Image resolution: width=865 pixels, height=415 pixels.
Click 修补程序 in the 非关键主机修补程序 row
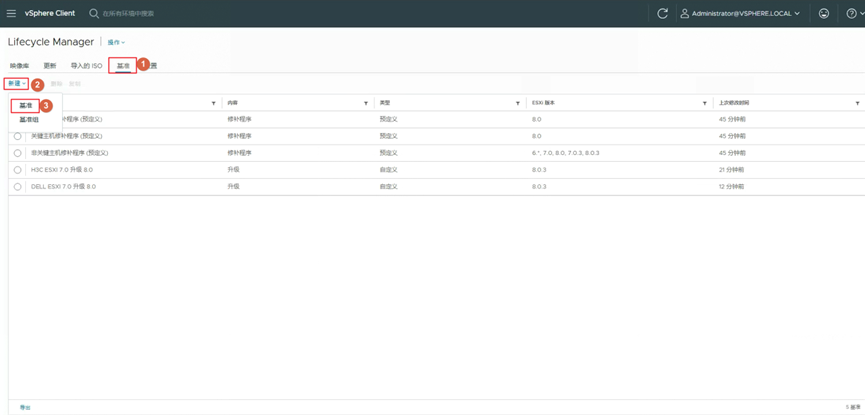(239, 153)
